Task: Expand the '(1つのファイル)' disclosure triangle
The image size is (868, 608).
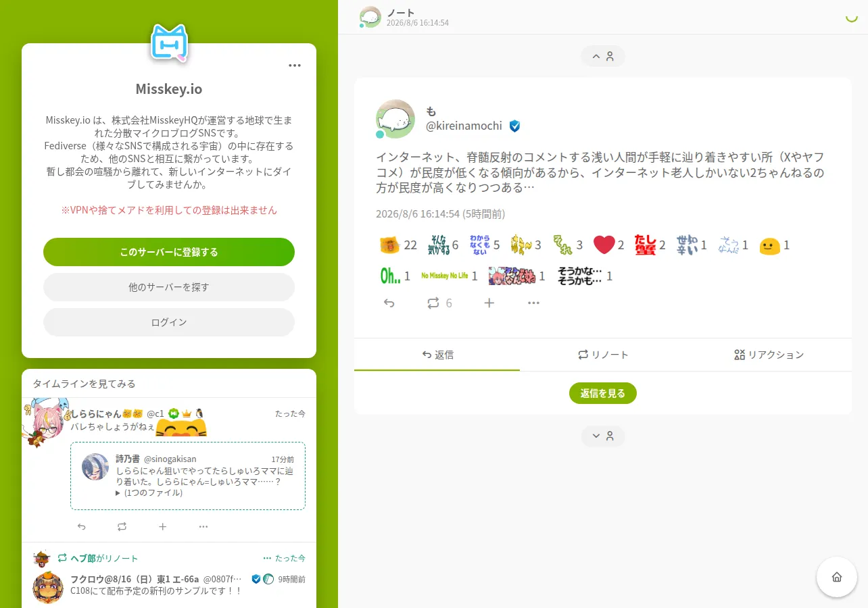Action: click(x=118, y=493)
